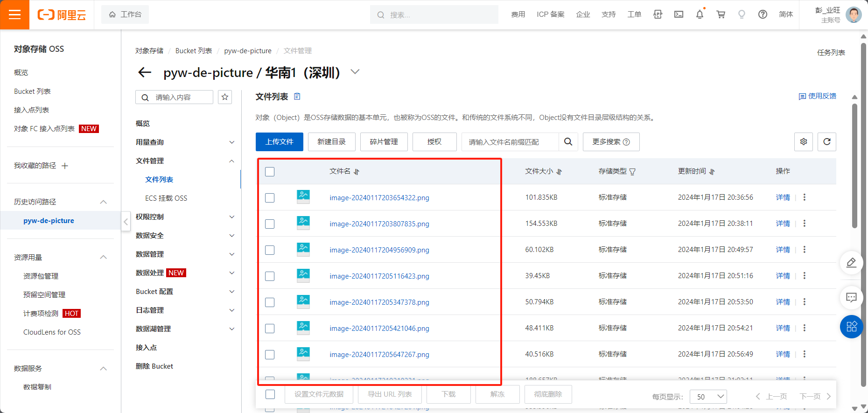The height and width of the screenshot is (413, 868).
Task: Check the box for image-20240117203807835.png
Action: coord(270,224)
